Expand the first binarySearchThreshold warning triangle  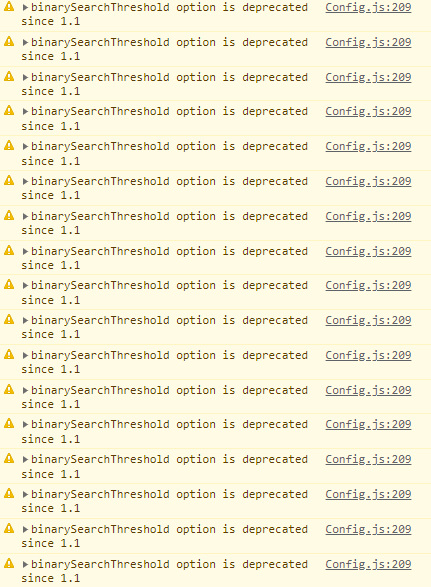[25, 7]
